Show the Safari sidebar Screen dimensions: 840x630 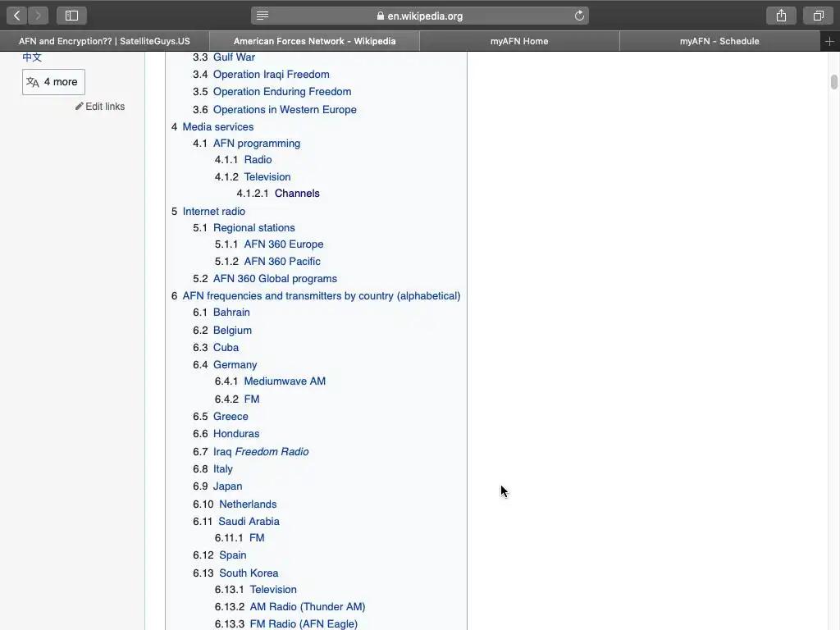tap(72, 16)
